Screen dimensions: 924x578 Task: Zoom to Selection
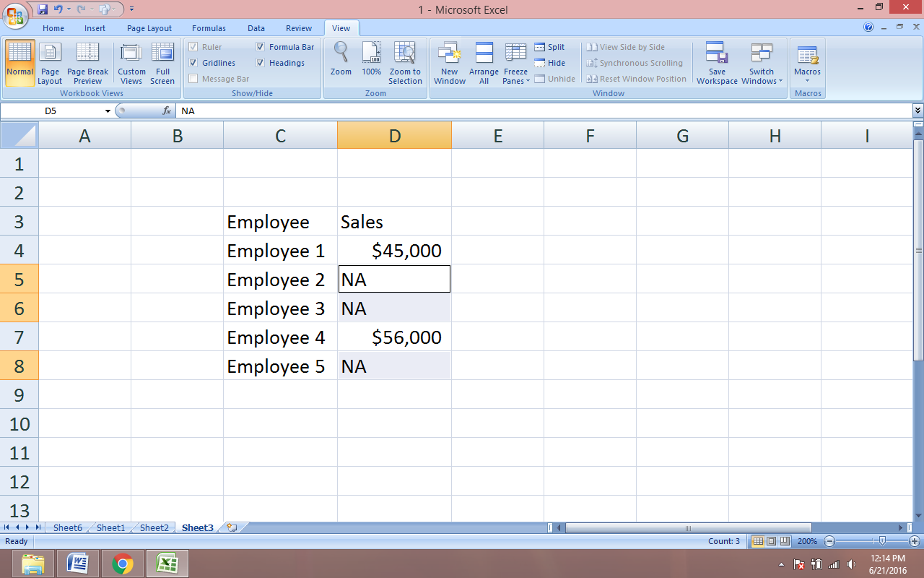(405, 63)
